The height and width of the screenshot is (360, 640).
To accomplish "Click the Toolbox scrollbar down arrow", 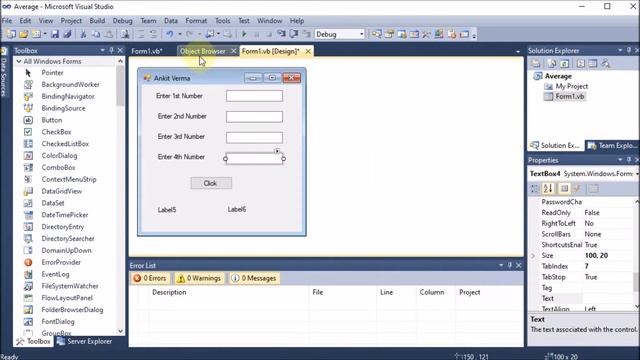I will click(120, 331).
